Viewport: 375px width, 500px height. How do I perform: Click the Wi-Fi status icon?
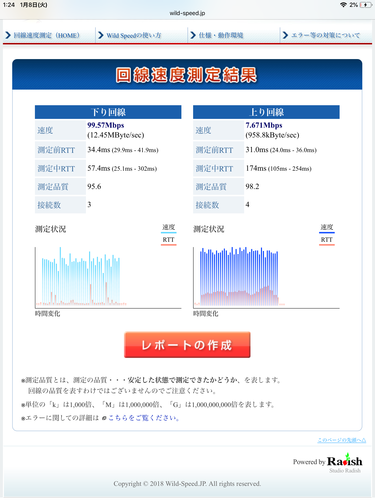(343, 5)
